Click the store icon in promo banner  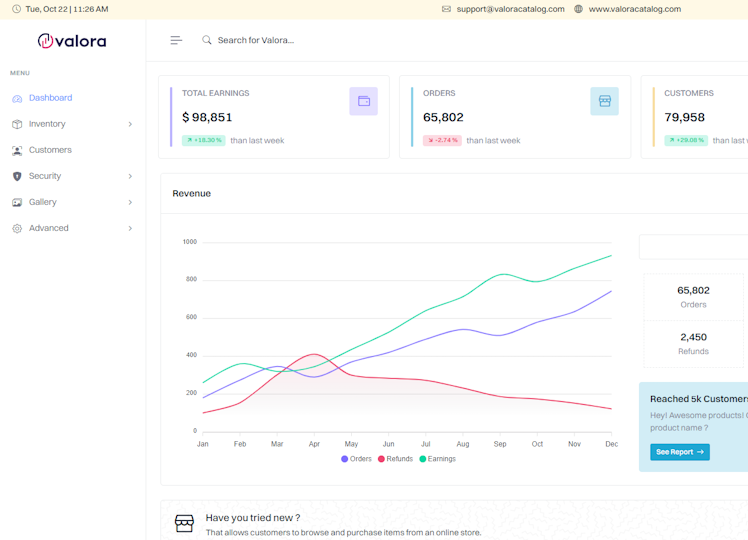click(184, 523)
